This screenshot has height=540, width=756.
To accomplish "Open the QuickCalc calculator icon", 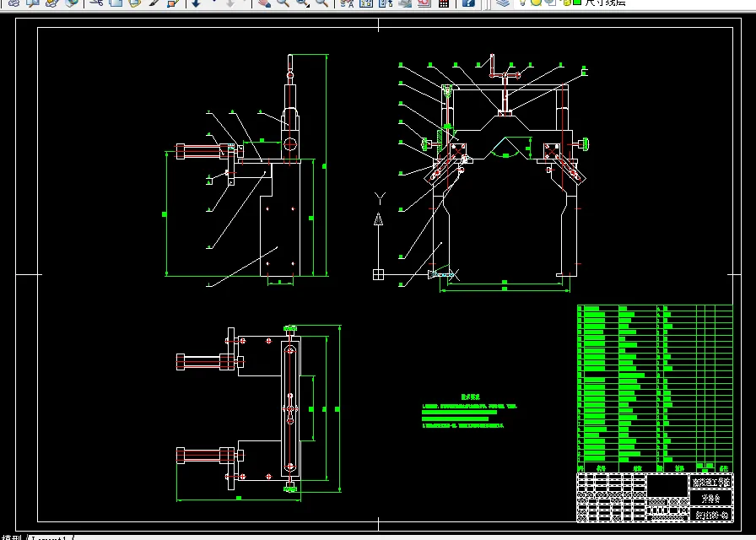I will pos(444,3).
